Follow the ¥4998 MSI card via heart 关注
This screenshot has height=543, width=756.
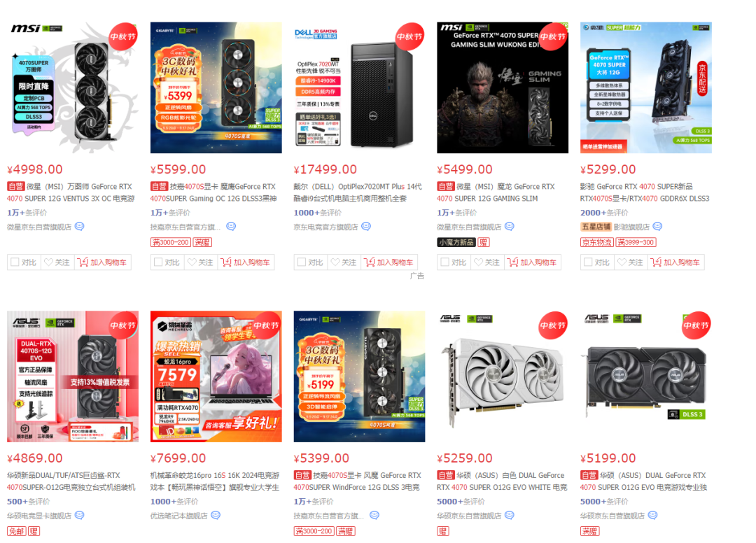(57, 262)
